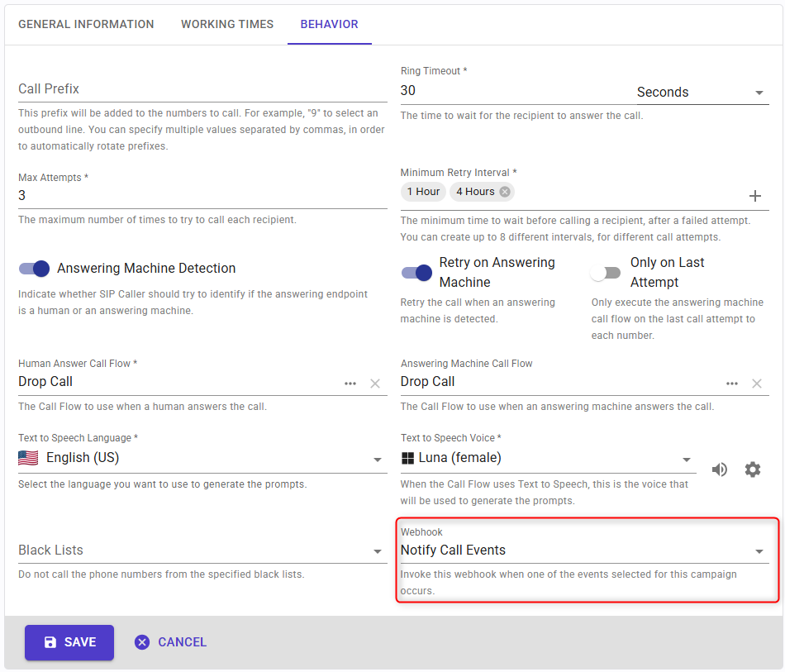
Task: Clear the Human Answer Call Flow field
Action: tap(375, 384)
